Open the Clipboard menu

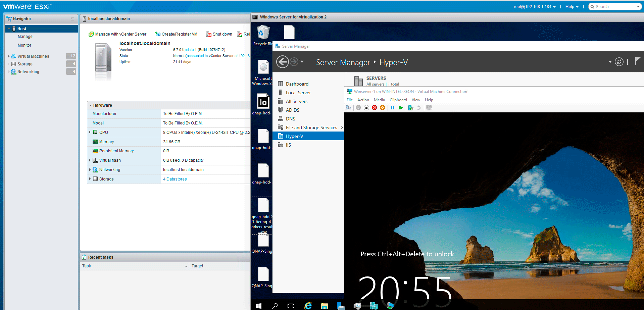point(398,100)
